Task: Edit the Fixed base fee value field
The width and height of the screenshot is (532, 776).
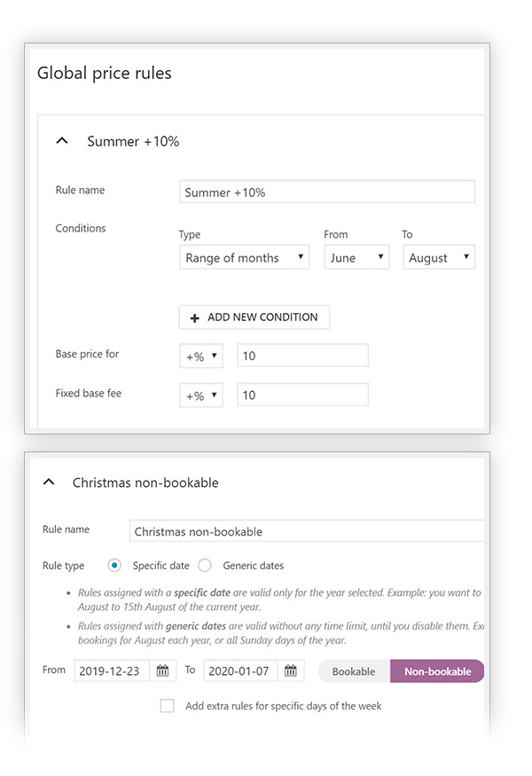Action: pos(303,395)
